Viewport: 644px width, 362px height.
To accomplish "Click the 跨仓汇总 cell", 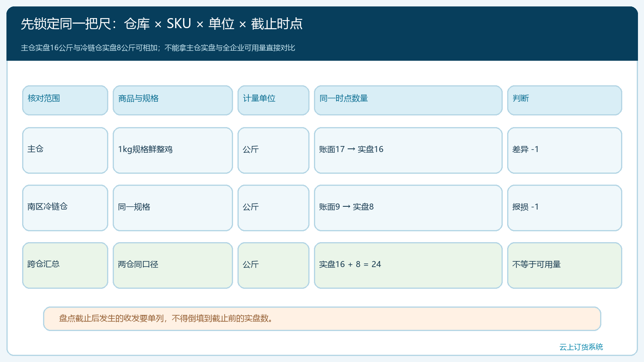I will pyautogui.click(x=65, y=265).
